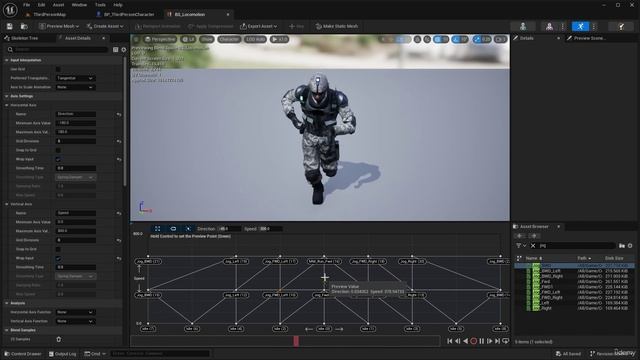This screenshot has height=360, width=640.
Task: Open the Edit menu
Action: tap(41, 5)
